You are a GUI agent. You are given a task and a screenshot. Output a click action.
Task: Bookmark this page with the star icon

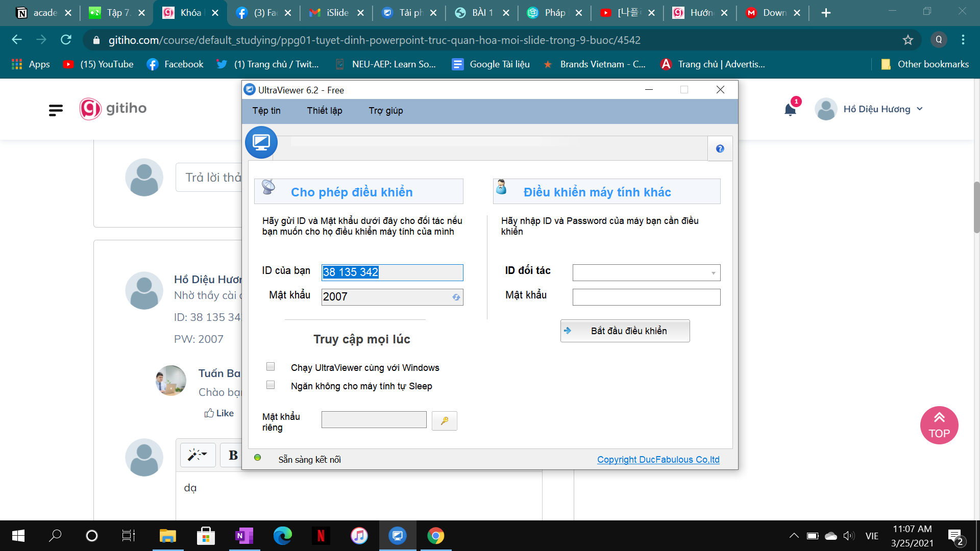(908, 40)
